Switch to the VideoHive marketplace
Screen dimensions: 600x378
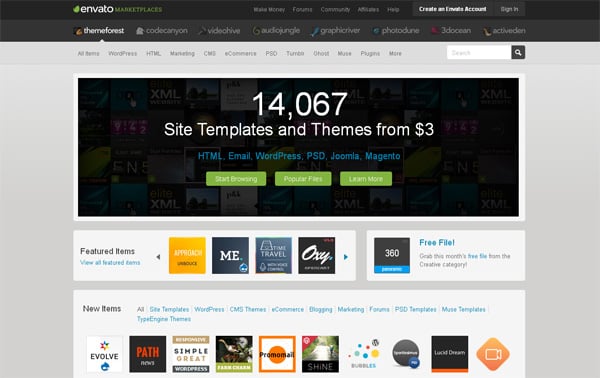click(x=219, y=31)
